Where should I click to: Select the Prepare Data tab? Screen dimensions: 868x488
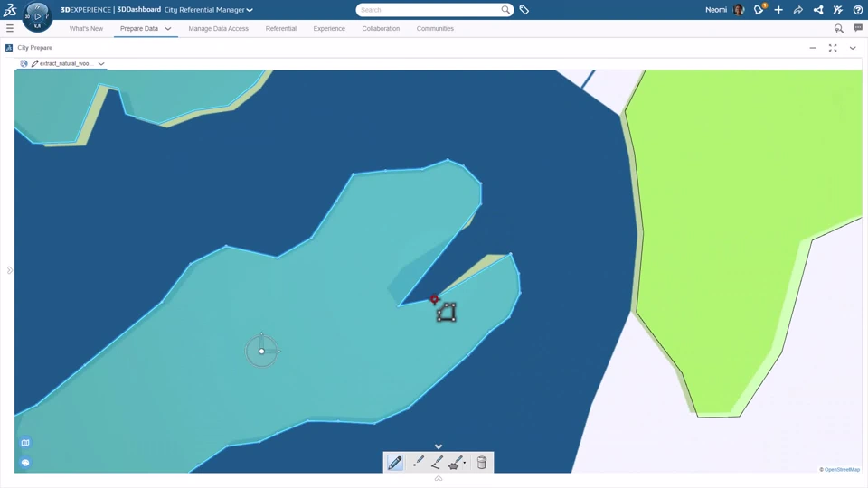pyautogui.click(x=139, y=28)
